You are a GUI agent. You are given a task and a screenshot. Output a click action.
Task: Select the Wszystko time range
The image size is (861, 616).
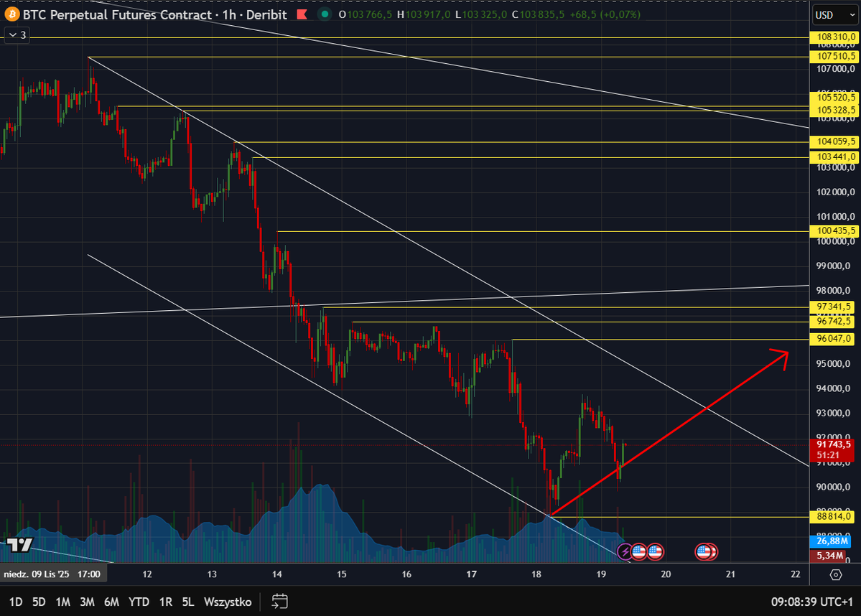click(x=228, y=602)
